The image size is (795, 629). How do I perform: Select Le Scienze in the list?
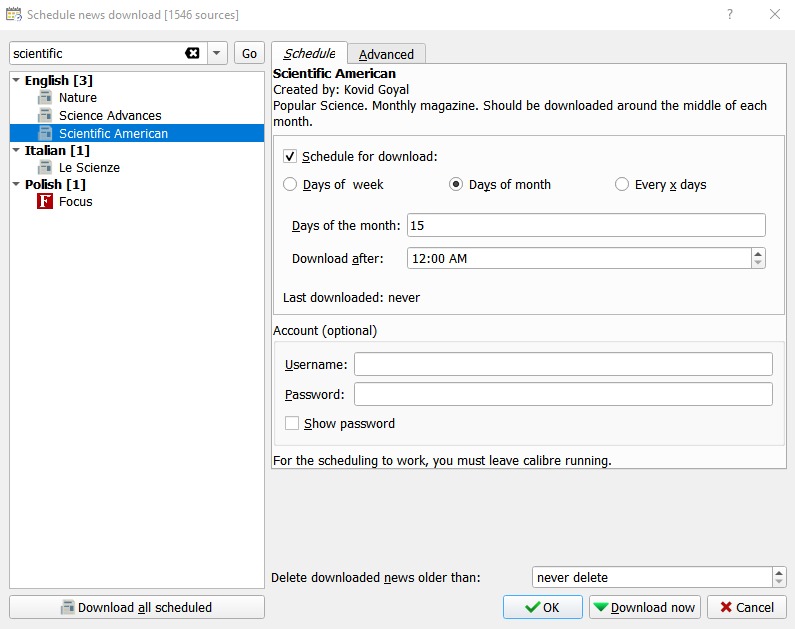click(89, 167)
